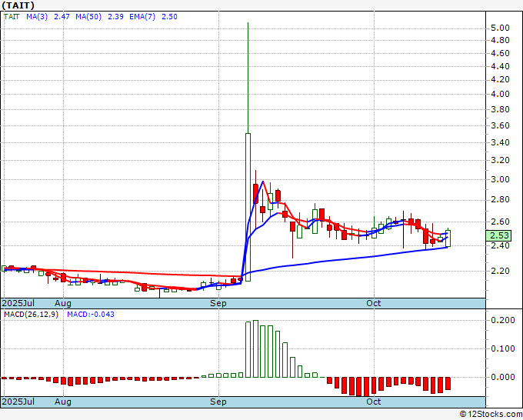Click 2025Jul on price chart axis
523x420 pixels.
[x=18, y=303]
